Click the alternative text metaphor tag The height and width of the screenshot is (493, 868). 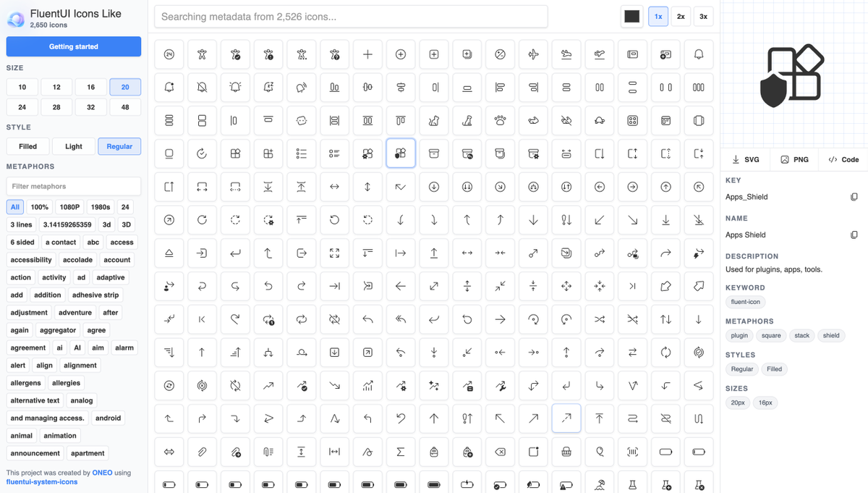pos(35,400)
